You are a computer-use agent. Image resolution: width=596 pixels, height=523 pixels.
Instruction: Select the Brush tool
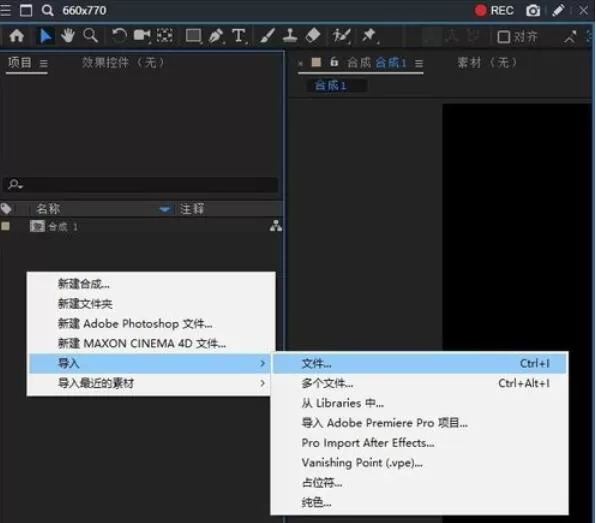[x=267, y=36]
